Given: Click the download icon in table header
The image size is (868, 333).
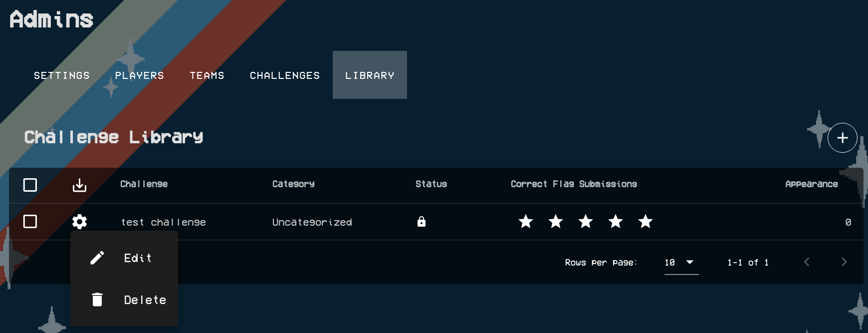Looking at the screenshot, I should pyautogui.click(x=79, y=185).
